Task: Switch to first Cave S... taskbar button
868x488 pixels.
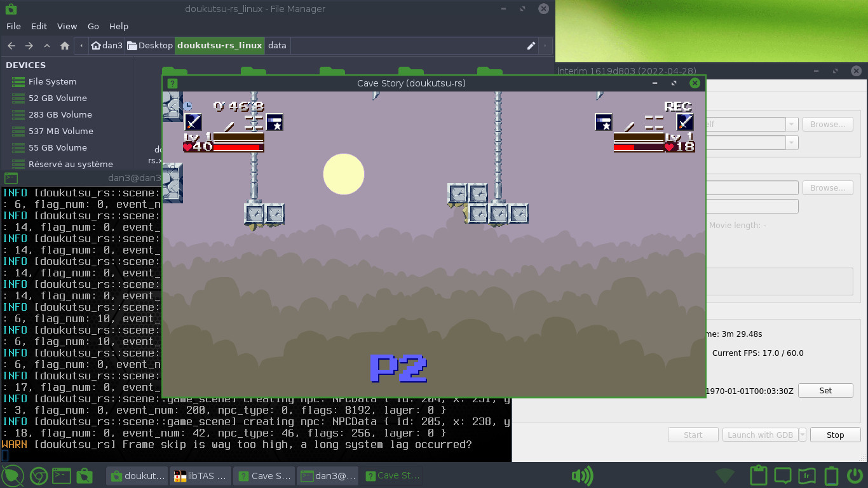Action: point(264,475)
